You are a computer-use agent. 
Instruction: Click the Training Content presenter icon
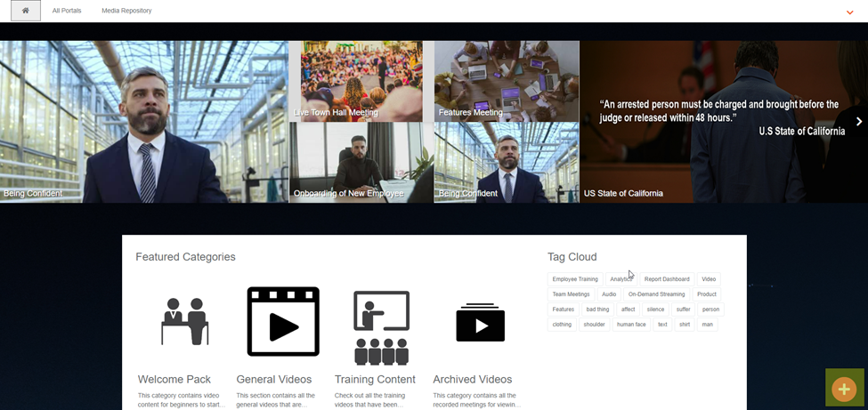381,326
